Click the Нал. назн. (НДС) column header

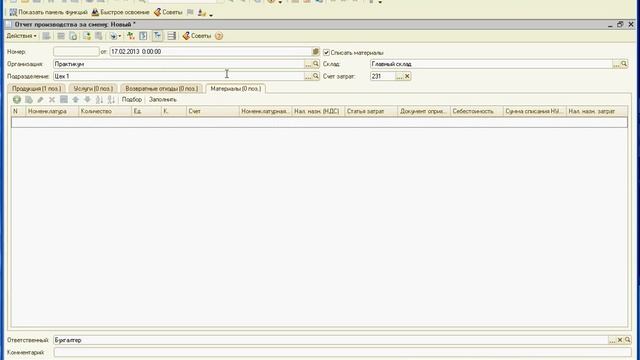[318, 111]
